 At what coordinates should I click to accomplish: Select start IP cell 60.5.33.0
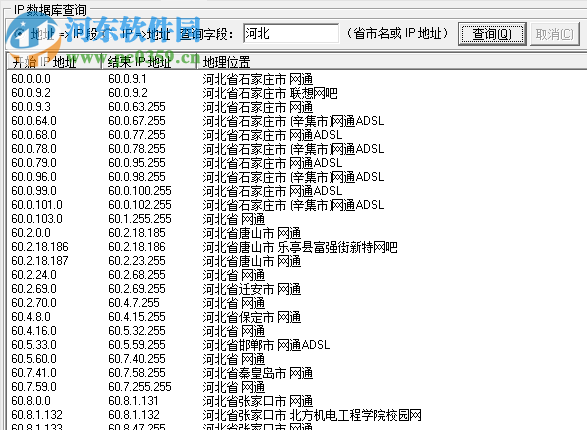tap(34, 345)
